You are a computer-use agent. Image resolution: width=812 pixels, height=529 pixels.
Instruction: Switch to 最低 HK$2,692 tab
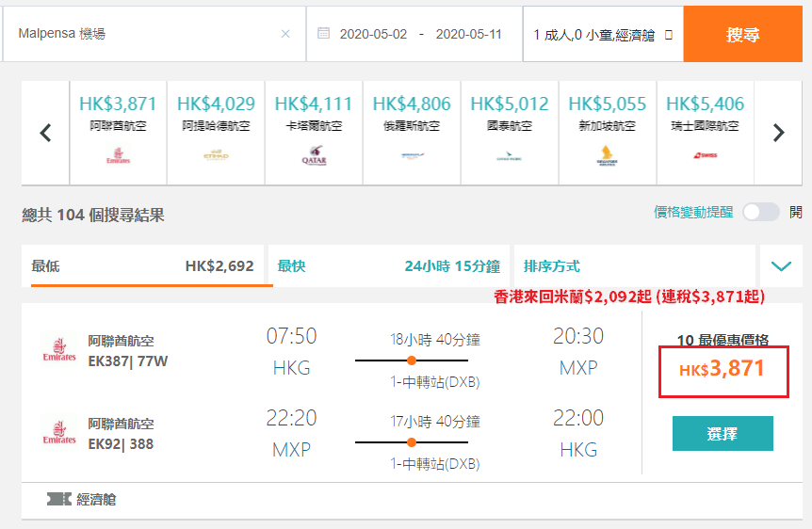(x=142, y=266)
